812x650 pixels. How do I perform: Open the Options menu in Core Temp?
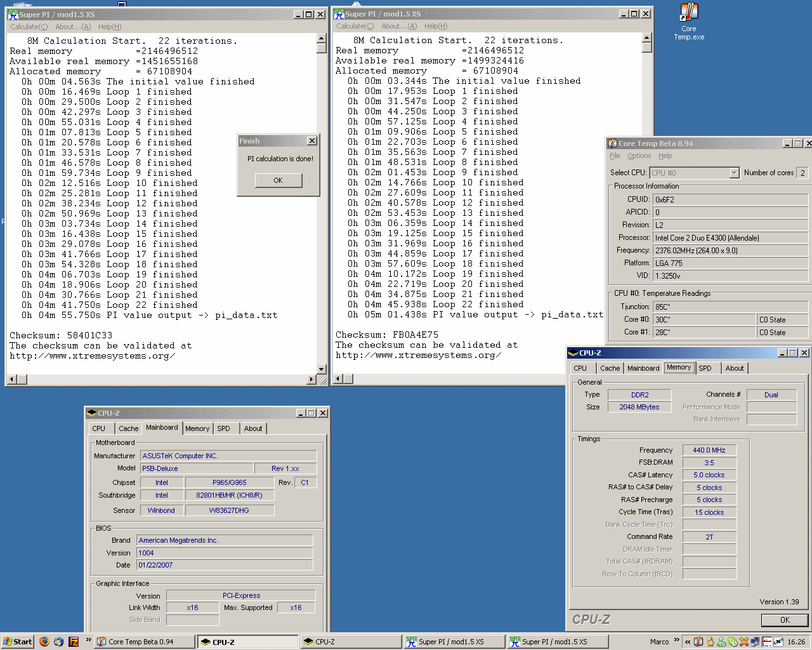(x=639, y=156)
